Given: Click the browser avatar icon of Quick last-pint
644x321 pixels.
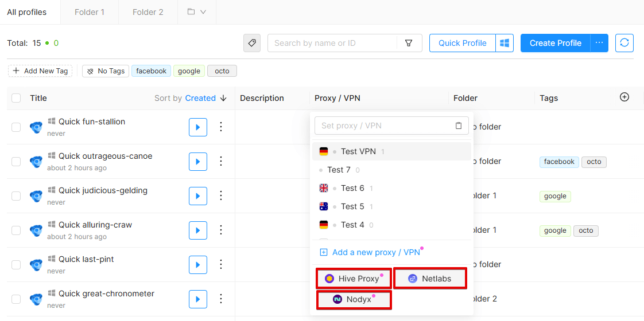Looking at the screenshot, I should pos(36,265).
